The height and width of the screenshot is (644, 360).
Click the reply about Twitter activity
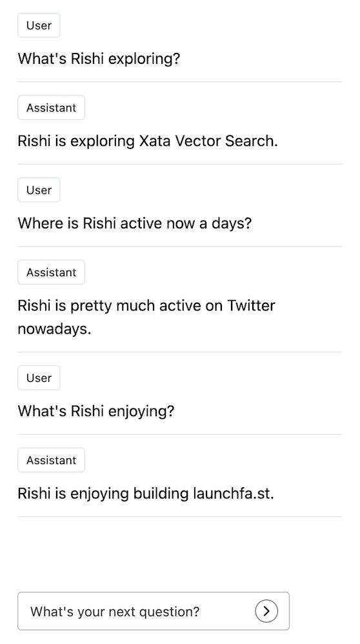pyautogui.click(x=146, y=317)
